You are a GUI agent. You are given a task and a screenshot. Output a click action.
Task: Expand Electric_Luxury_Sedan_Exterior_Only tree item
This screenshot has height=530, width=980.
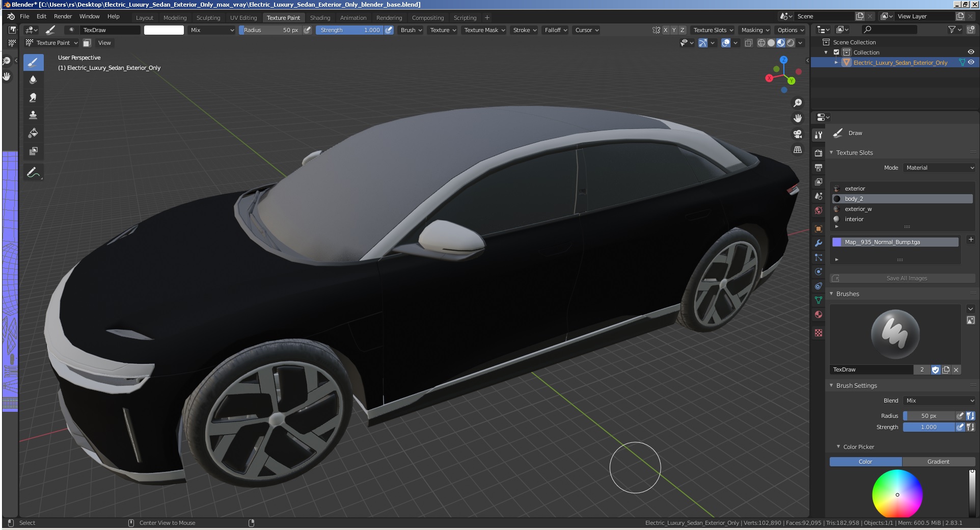coord(836,63)
